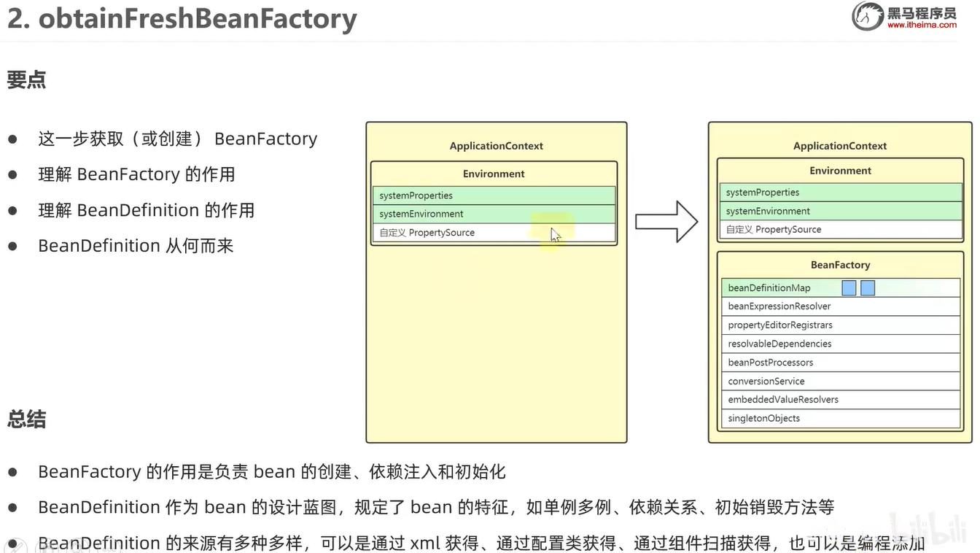The width and height of the screenshot is (980, 553).
Task: Open the www.itheima.com link
Action: 922,25
